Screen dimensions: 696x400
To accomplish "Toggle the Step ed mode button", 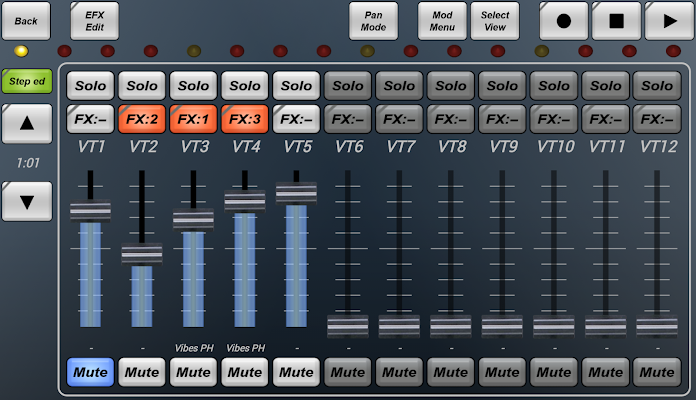I will coord(27,81).
